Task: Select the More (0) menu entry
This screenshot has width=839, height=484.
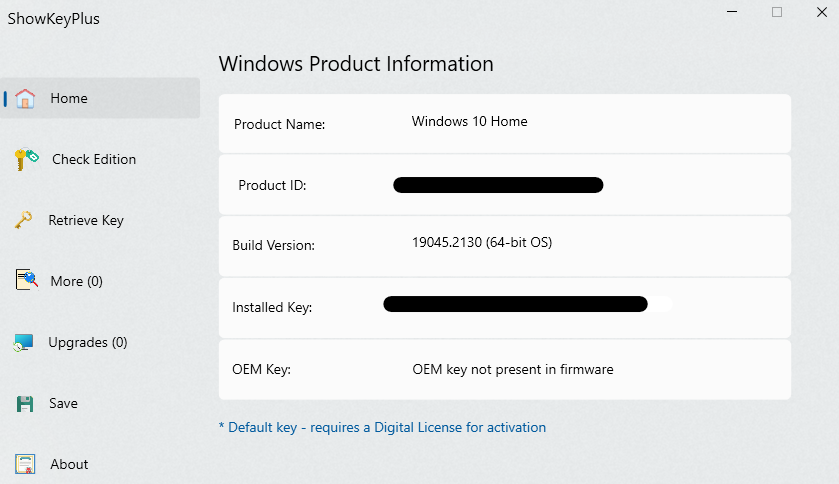Action: tap(76, 281)
